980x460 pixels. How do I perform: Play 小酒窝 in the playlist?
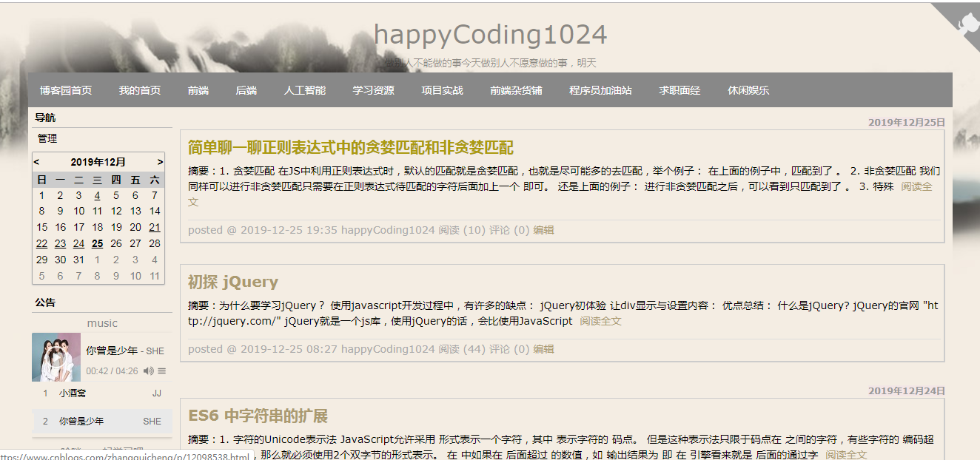102,393
